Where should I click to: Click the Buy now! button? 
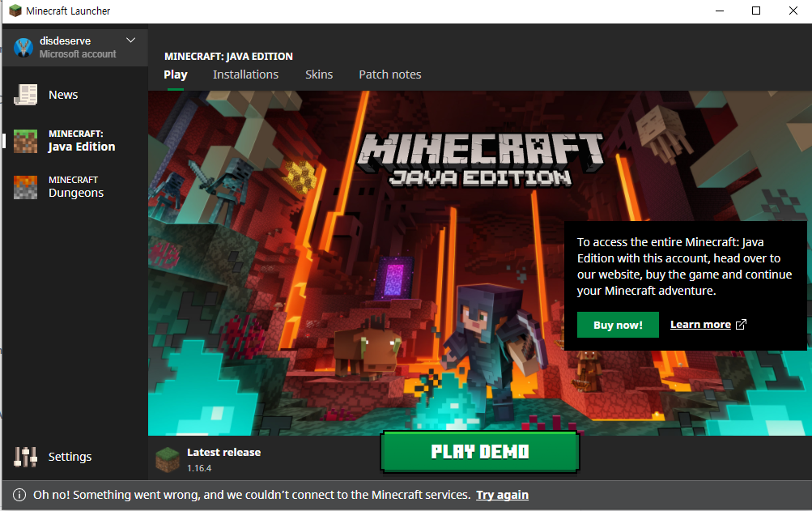pos(618,325)
